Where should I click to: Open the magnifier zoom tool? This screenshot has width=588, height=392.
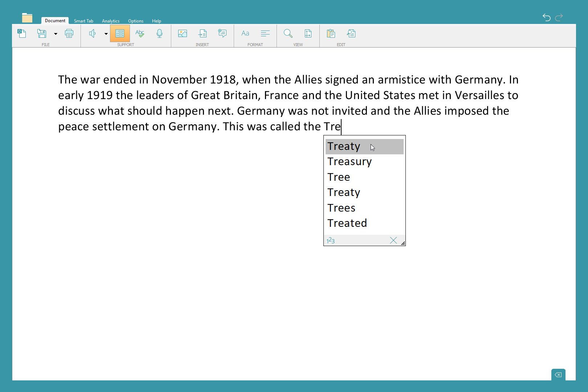click(x=288, y=34)
